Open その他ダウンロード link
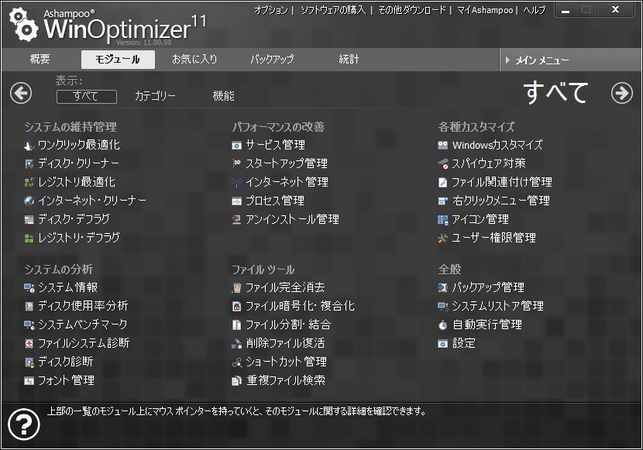 412,10
